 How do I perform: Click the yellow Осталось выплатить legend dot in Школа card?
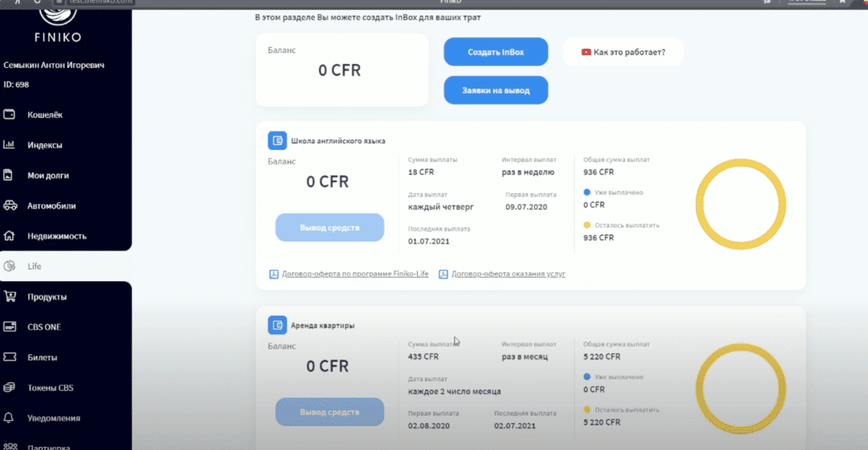pyautogui.click(x=587, y=225)
